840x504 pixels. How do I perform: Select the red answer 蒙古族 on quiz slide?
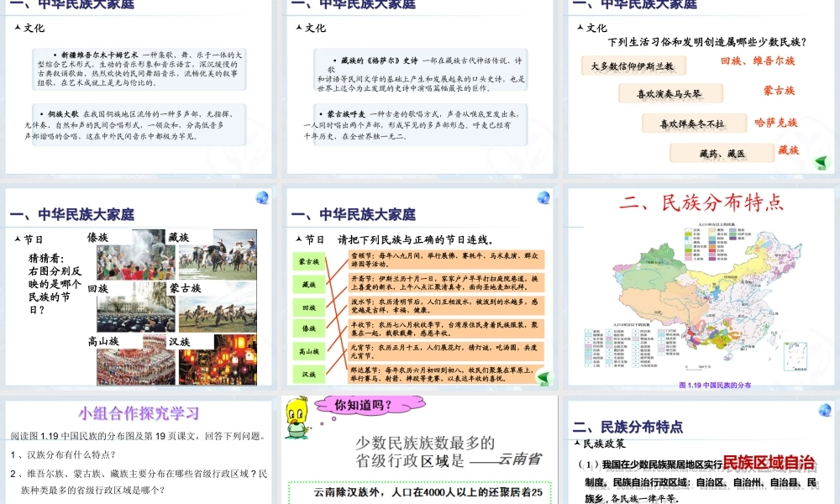pos(779,91)
